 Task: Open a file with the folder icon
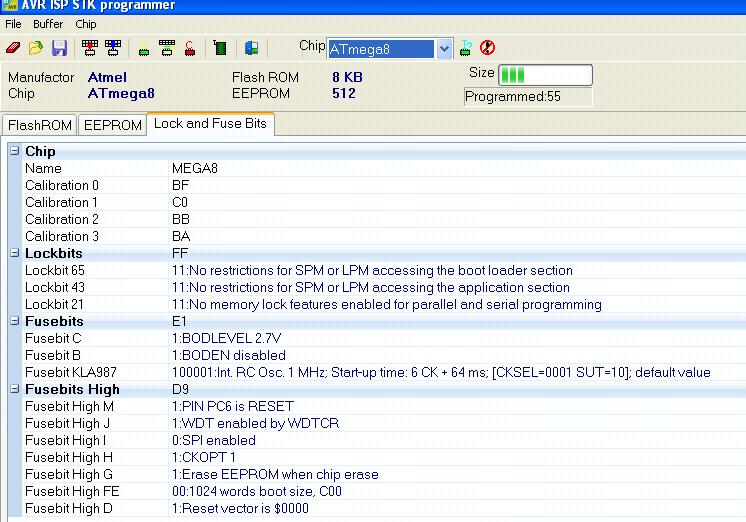tap(36, 48)
